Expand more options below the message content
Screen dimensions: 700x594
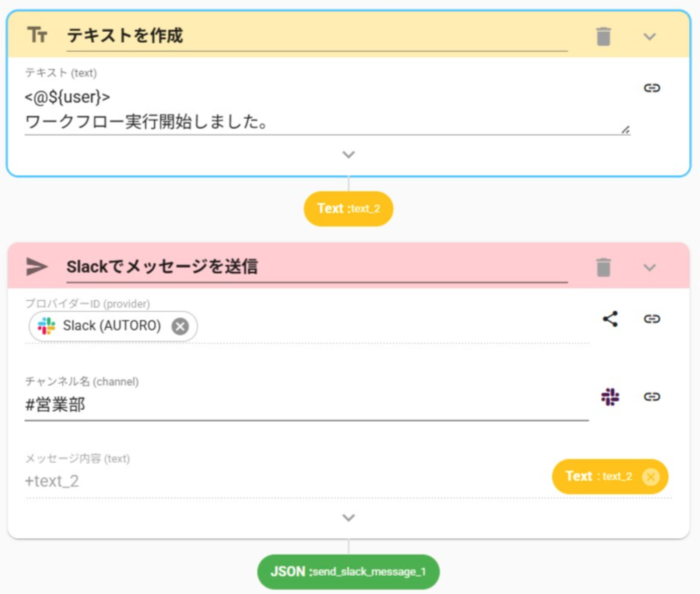click(348, 518)
